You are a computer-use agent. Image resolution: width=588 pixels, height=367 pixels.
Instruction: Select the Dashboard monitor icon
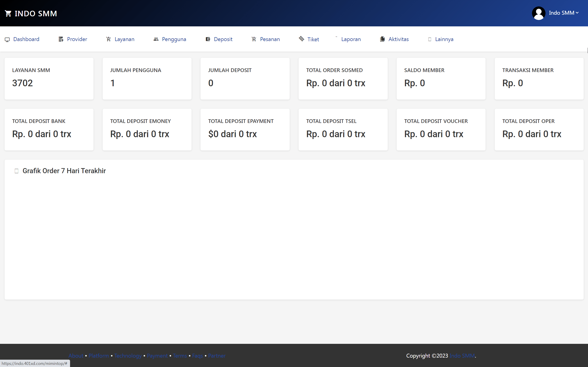[7, 39]
